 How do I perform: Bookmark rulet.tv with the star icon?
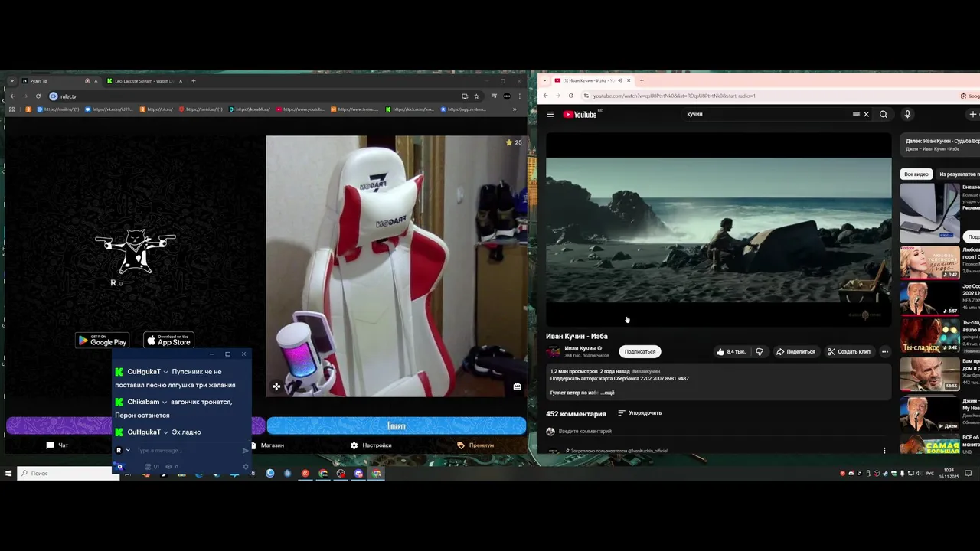pos(476,96)
